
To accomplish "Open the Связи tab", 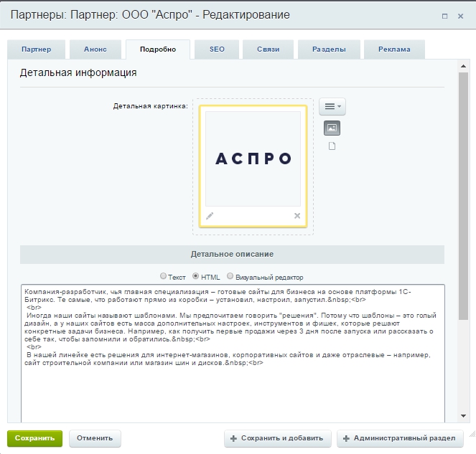I will click(268, 49).
